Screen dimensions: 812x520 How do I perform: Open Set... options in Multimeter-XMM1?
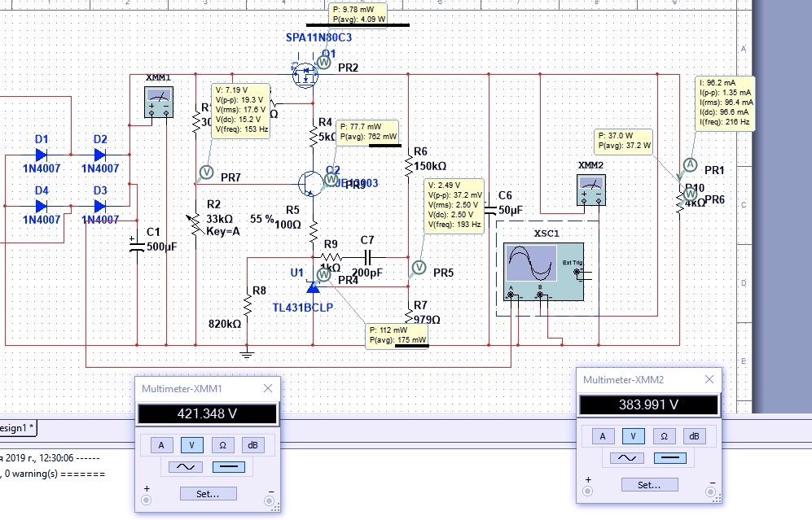point(208,493)
